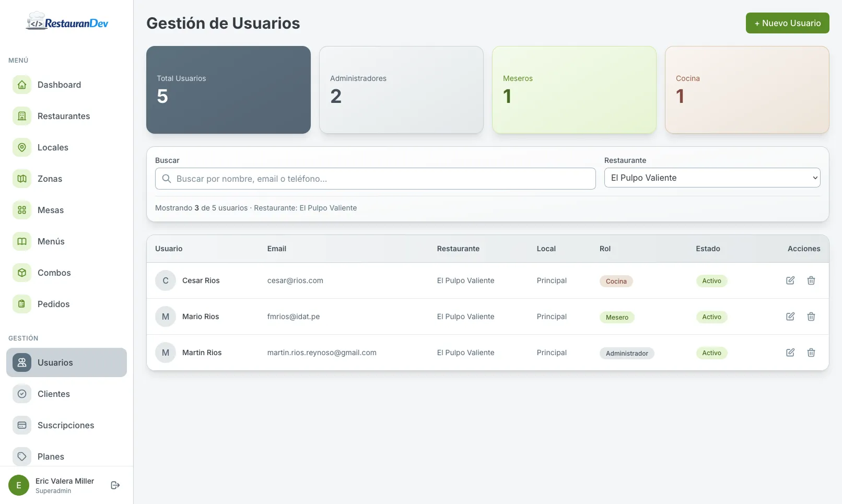This screenshot has height=504, width=842.
Task: Click the name Martin Rios
Action: coord(202,353)
